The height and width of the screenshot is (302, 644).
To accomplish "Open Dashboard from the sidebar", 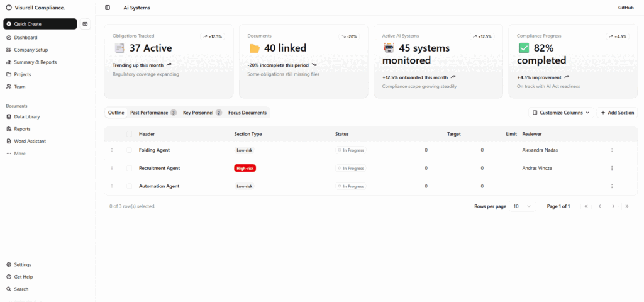I will 25,38.
